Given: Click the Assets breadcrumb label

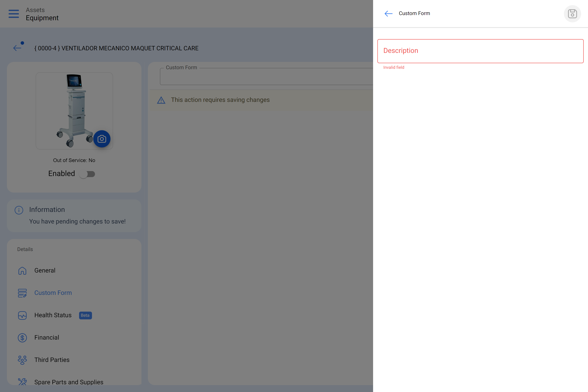Looking at the screenshot, I should point(35,10).
